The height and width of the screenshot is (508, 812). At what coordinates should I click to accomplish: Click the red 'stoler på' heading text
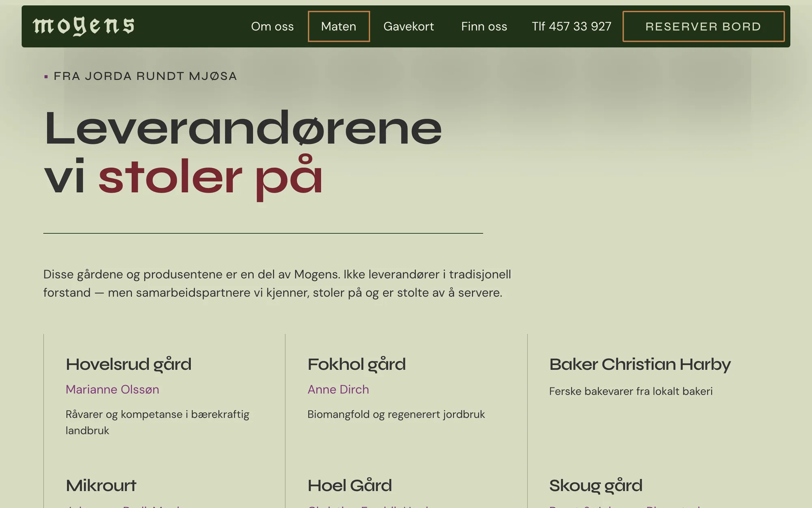click(211, 177)
